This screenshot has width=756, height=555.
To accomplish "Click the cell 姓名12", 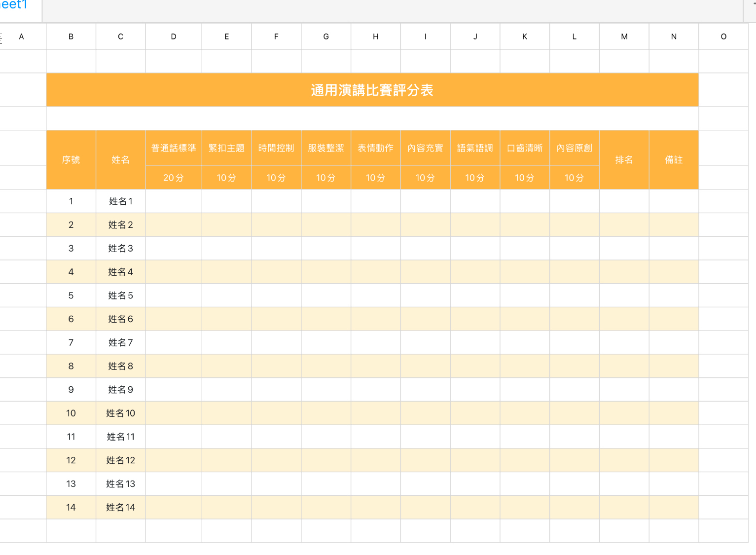I will click(121, 460).
